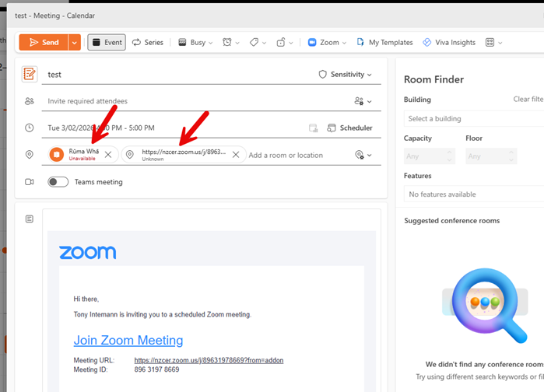
Task: Remove the Zoom URL location chip
Action: [x=236, y=155]
